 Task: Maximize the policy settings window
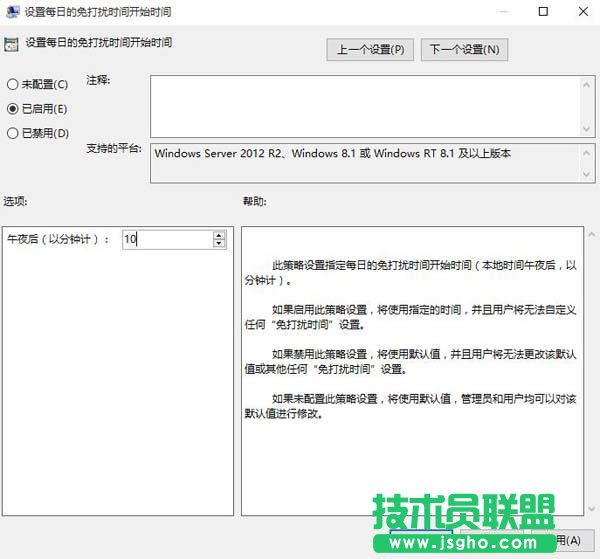[543, 12]
